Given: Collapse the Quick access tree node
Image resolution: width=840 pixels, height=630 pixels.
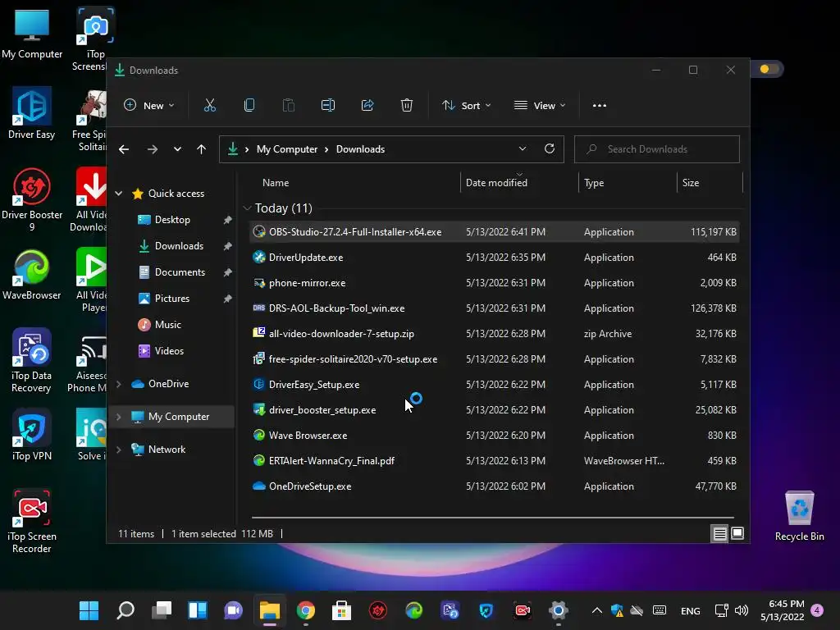Looking at the screenshot, I should tap(119, 194).
